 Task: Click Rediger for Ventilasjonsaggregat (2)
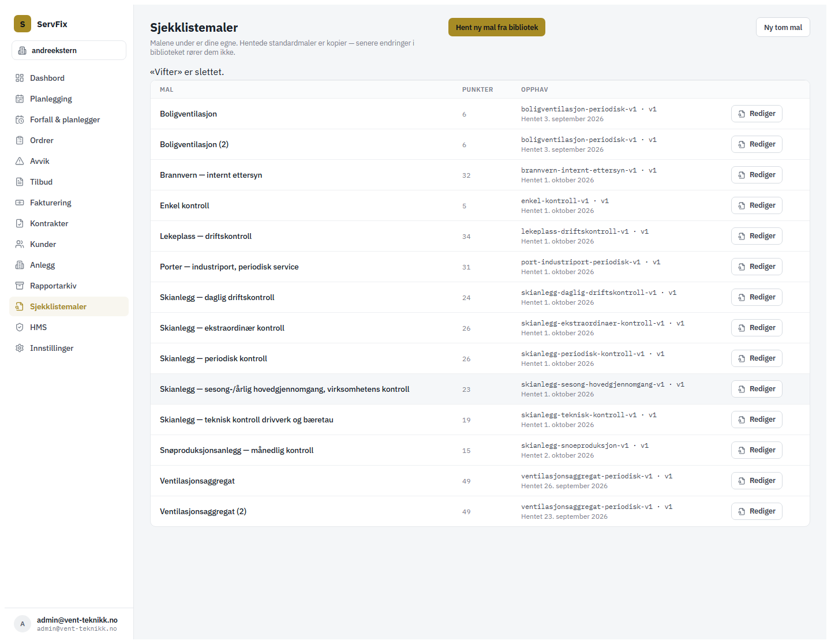[757, 511]
